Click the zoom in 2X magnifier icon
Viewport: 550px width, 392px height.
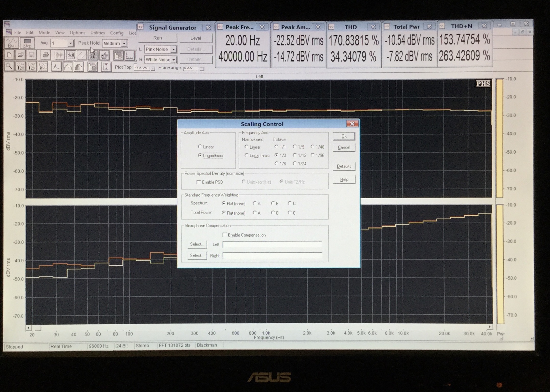coord(20,67)
